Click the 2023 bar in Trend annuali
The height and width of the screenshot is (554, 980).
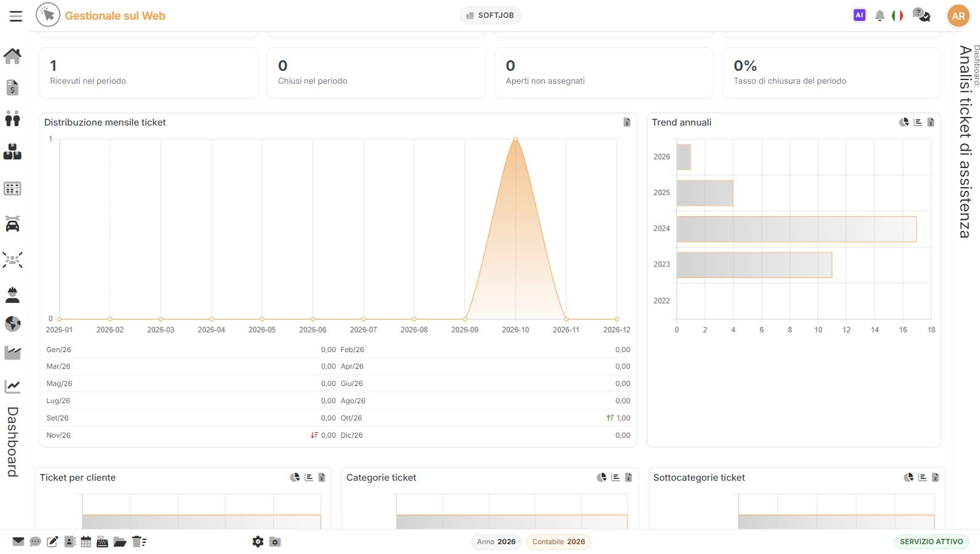click(x=754, y=265)
